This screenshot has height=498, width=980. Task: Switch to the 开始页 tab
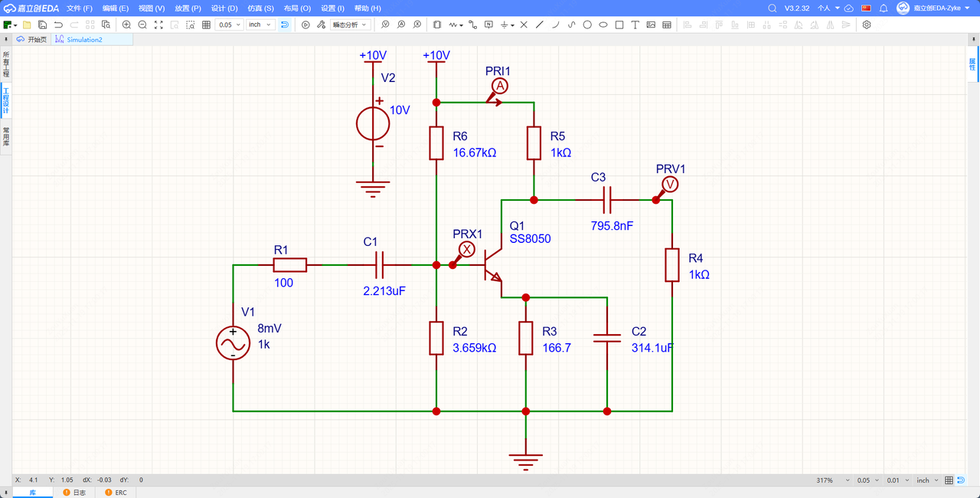click(x=31, y=39)
